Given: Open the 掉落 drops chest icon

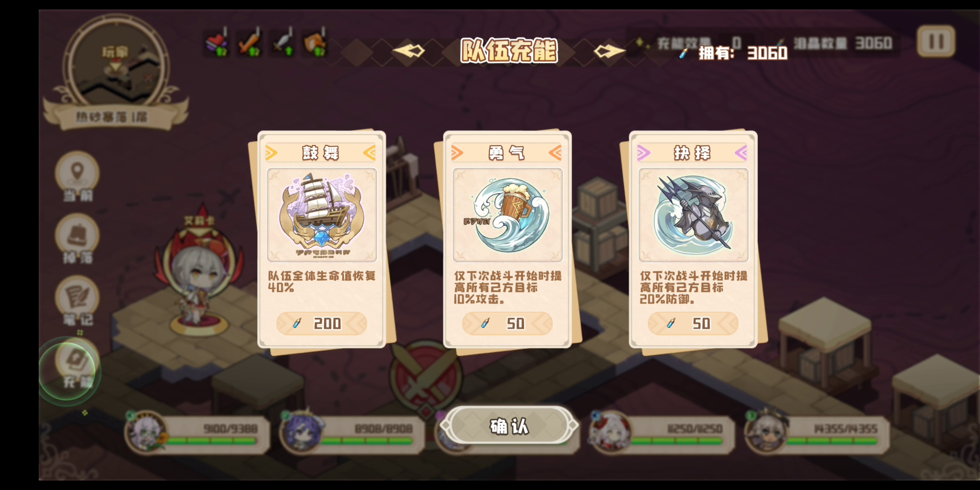Looking at the screenshot, I should tap(78, 236).
